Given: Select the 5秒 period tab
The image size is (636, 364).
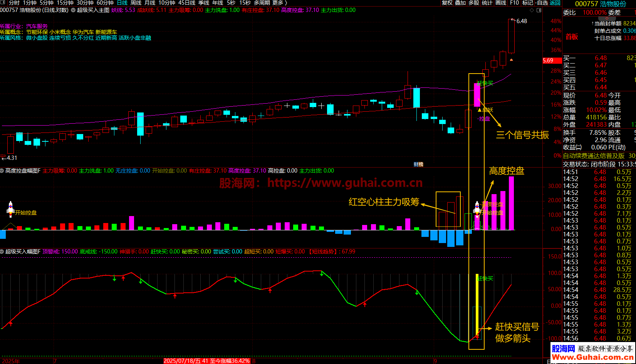Looking at the screenshot, I should [x=231, y=3].
